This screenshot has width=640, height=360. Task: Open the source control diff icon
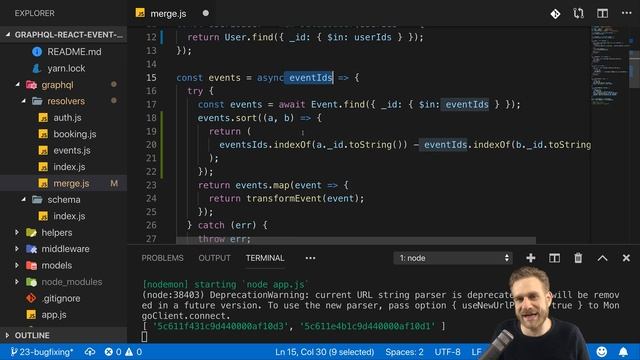pyautogui.click(x=555, y=14)
